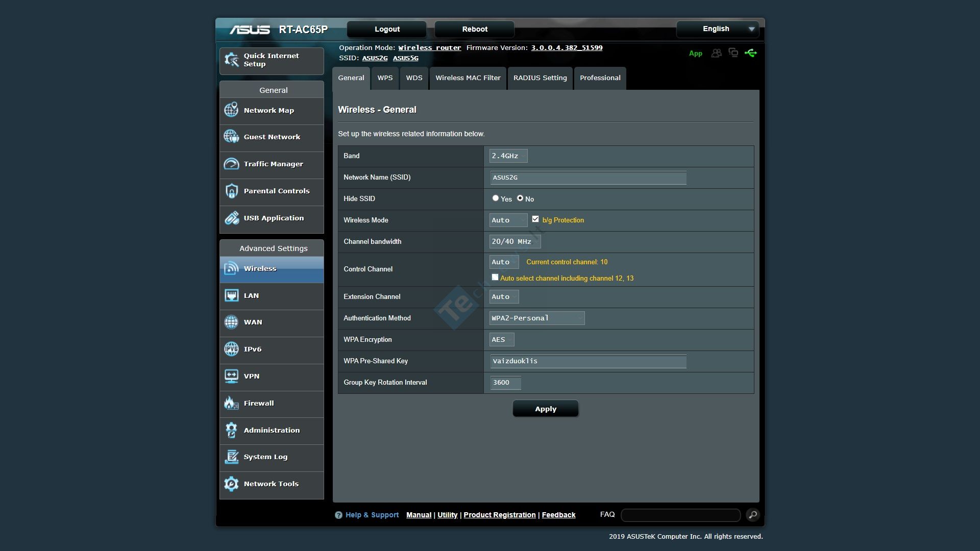Click the green USB status icon
Screen dimensions: 980x551
tap(750, 53)
